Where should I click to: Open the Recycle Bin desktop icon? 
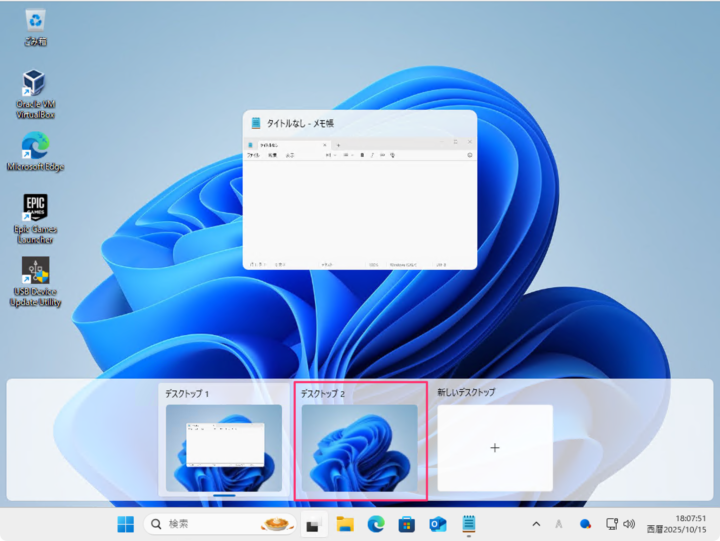tap(35, 26)
